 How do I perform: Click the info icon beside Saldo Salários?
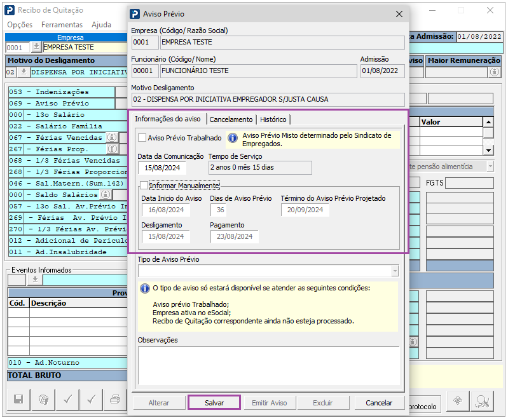(106, 194)
